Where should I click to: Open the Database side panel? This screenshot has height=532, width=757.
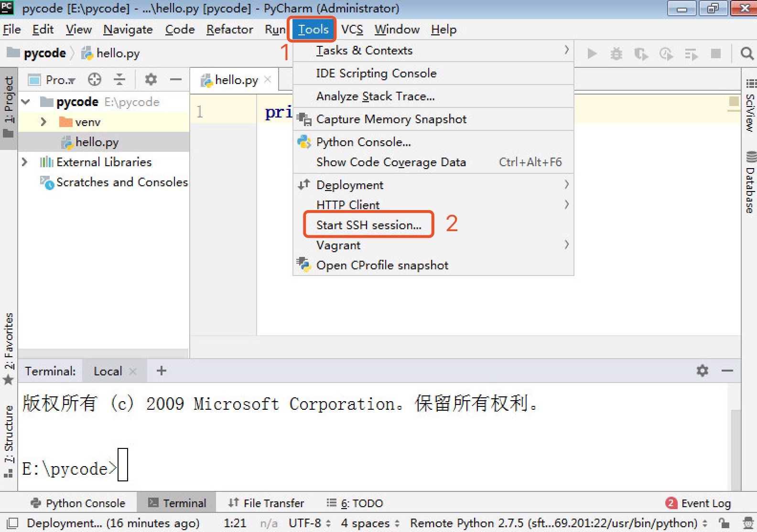click(x=750, y=182)
